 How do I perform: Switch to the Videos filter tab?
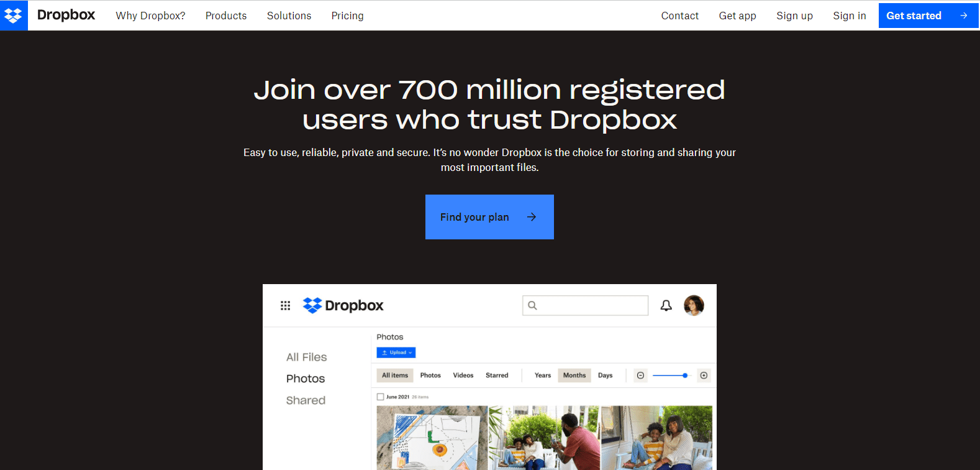click(x=463, y=376)
